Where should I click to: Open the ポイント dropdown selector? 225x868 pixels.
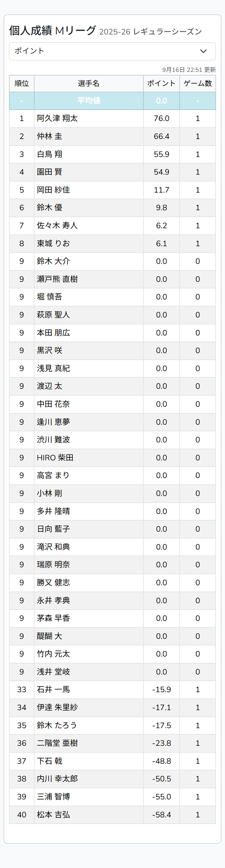(x=112, y=51)
